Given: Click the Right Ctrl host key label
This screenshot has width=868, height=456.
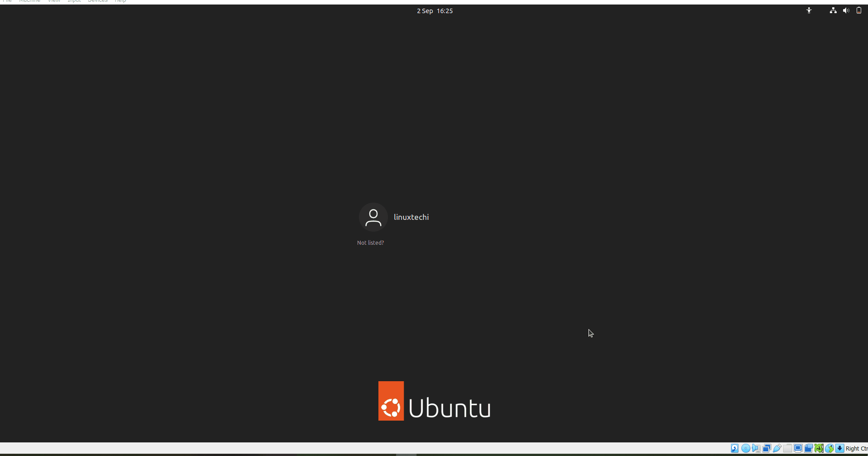Looking at the screenshot, I should 855,448.
